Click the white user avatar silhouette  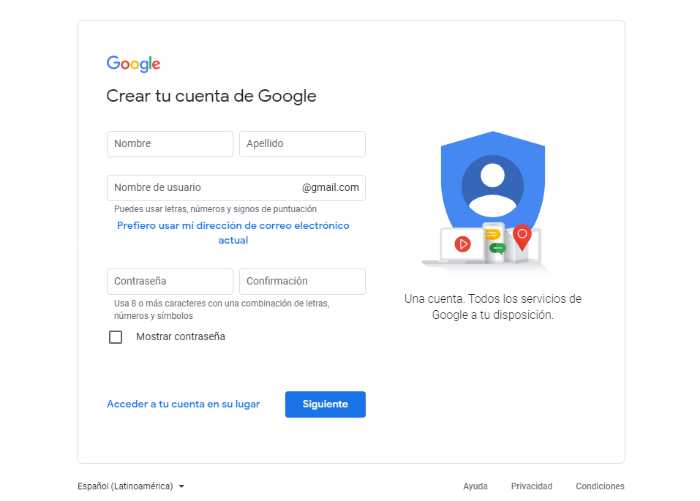492,190
